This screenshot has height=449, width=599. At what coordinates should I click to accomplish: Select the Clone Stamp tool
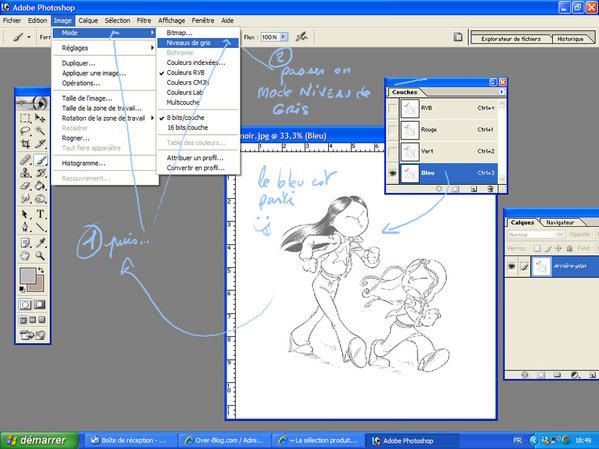(25, 173)
